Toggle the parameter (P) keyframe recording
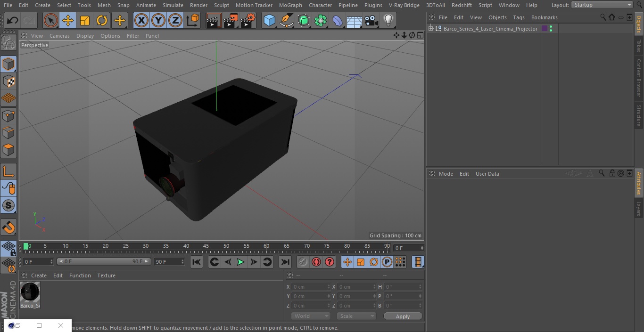The image size is (644, 332). tap(387, 262)
